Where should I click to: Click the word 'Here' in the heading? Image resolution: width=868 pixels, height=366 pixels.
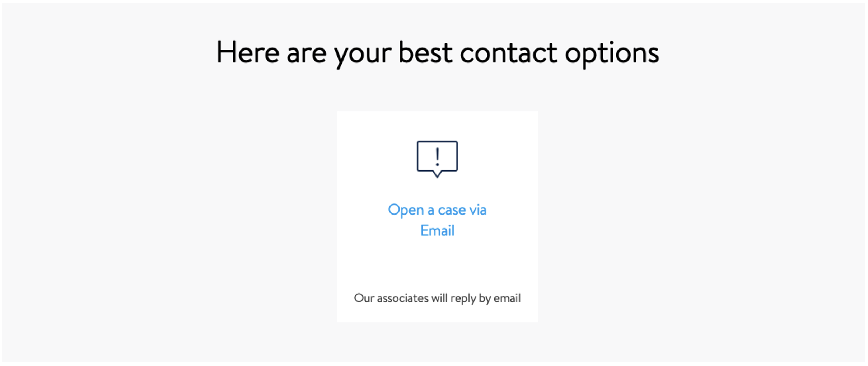coord(248,52)
